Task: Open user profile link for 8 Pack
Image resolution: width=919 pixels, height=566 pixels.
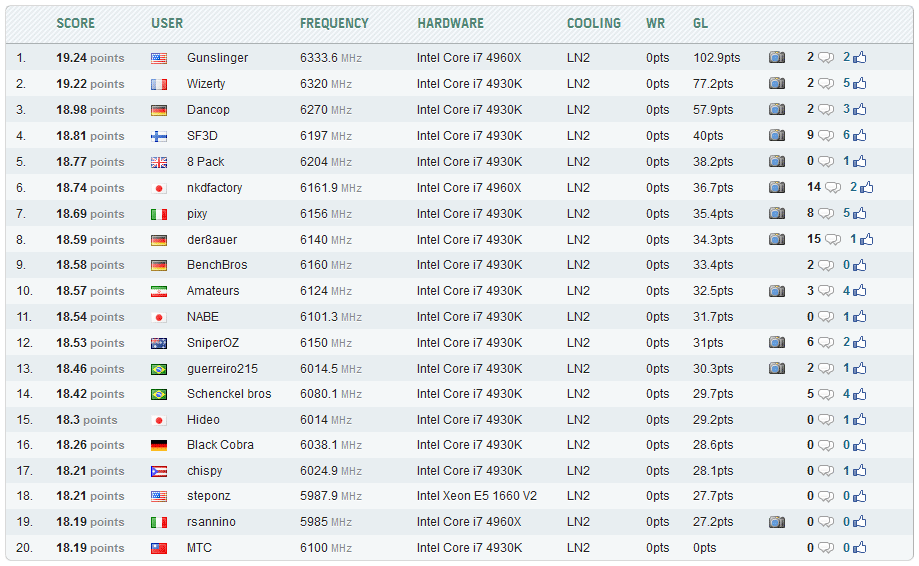Action: [x=205, y=161]
